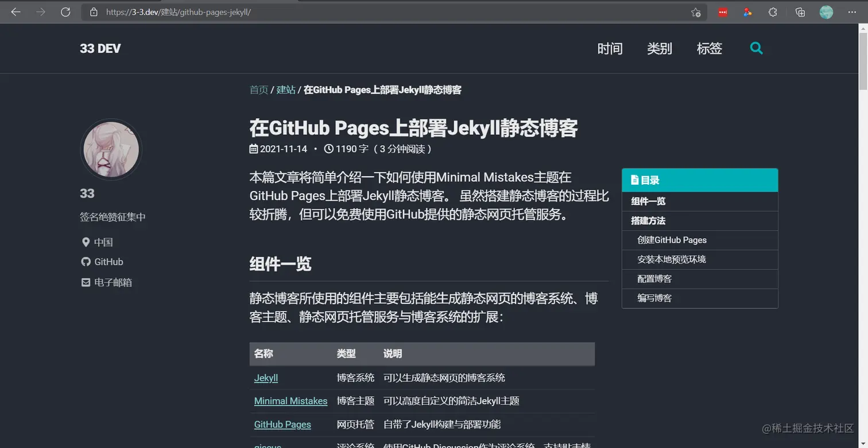This screenshot has width=868, height=448.
Task: Click the calendar icon before the 2021-11-14 date
Action: [253, 149]
